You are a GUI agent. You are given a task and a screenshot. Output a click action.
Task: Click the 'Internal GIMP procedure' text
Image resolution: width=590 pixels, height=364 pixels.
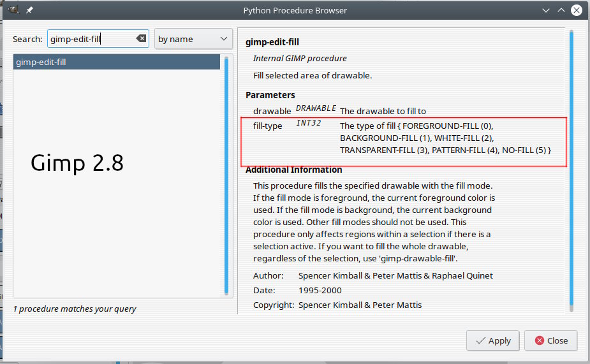point(300,58)
